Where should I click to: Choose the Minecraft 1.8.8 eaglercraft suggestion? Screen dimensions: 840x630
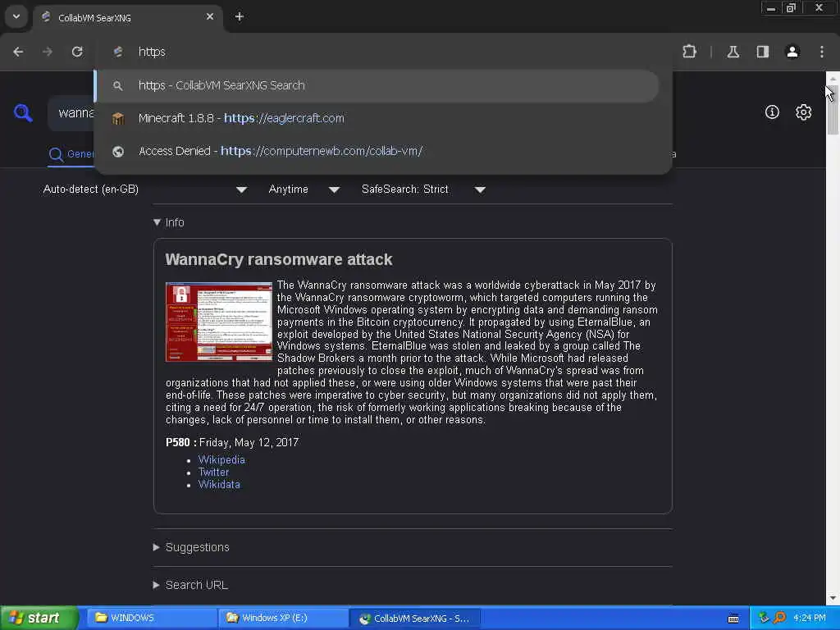377,118
